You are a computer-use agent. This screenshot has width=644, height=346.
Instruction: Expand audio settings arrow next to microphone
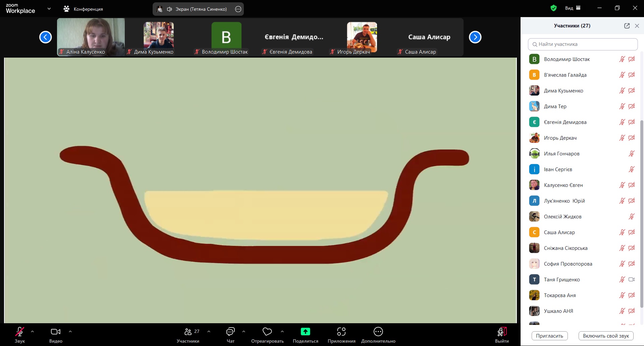pos(33,332)
